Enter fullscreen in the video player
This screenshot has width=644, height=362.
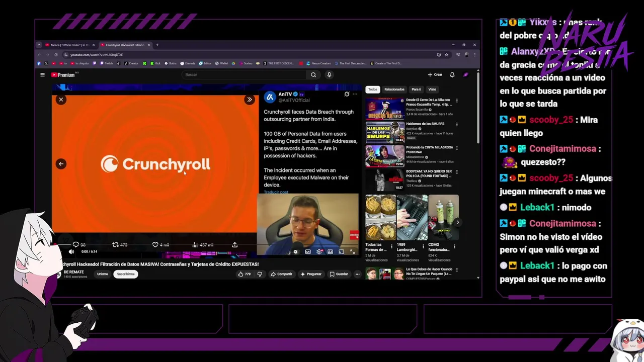click(352, 251)
